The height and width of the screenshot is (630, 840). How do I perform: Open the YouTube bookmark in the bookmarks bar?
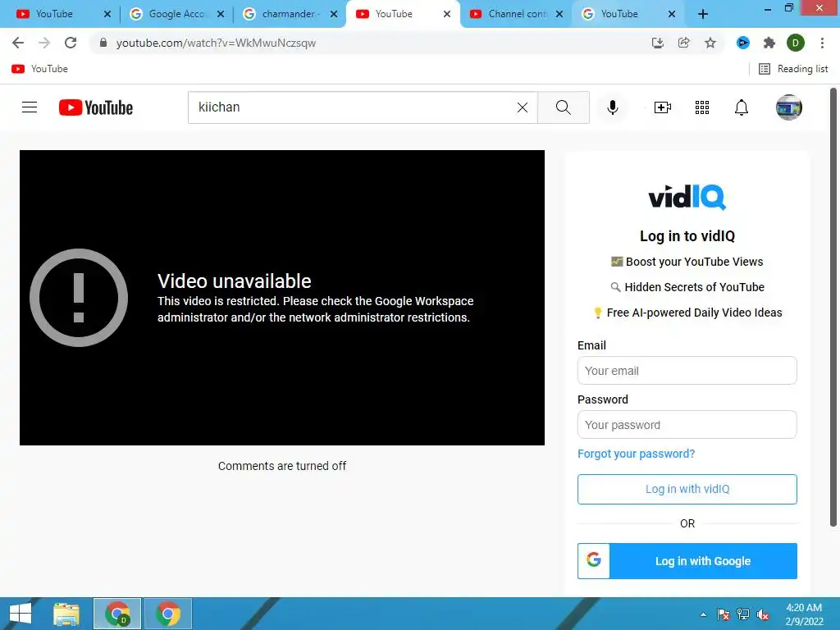click(x=40, y=69)
